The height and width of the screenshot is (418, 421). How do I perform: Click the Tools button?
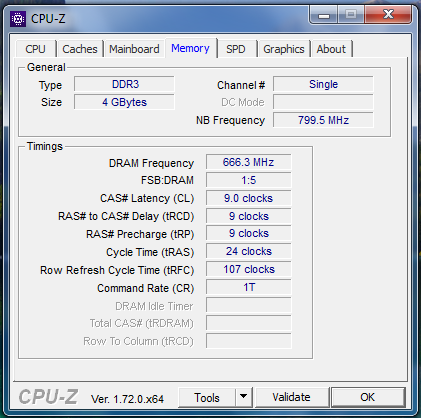click(207, 397)
